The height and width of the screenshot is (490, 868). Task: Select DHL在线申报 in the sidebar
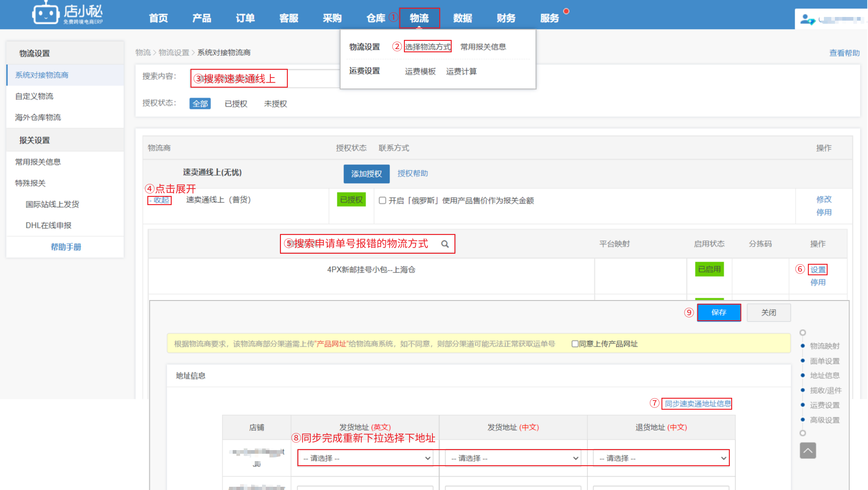tap(49, 225)
